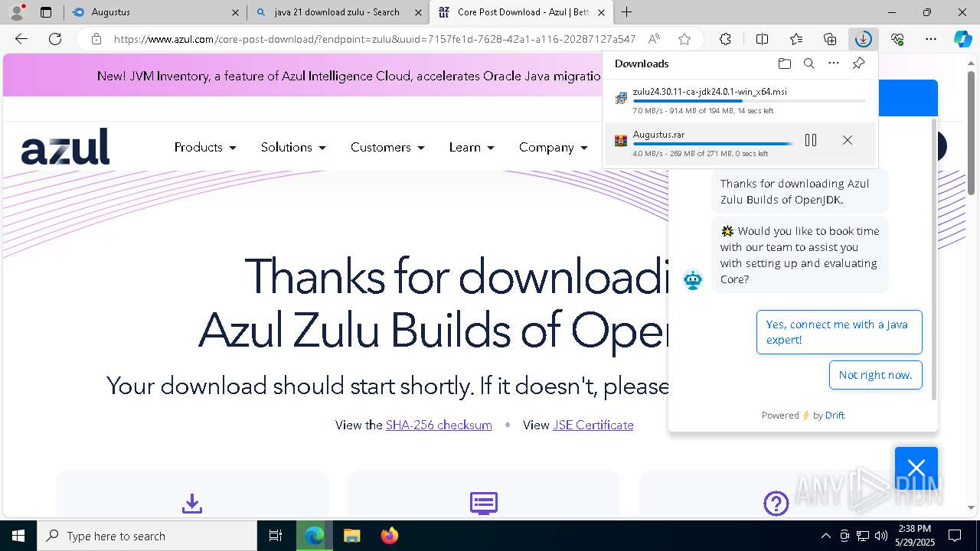
Task: Open the volume control in system tray
Action: [880, 536]
